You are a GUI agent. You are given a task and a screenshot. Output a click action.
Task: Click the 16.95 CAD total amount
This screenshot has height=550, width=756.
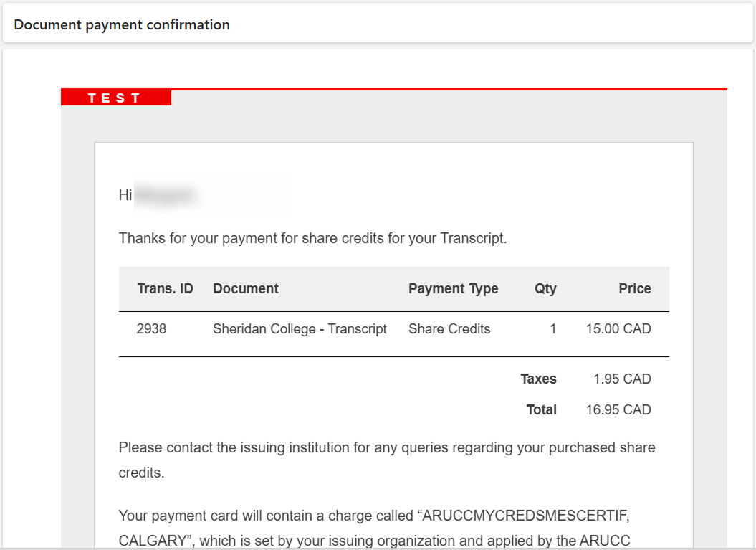(x=618, y=410)
